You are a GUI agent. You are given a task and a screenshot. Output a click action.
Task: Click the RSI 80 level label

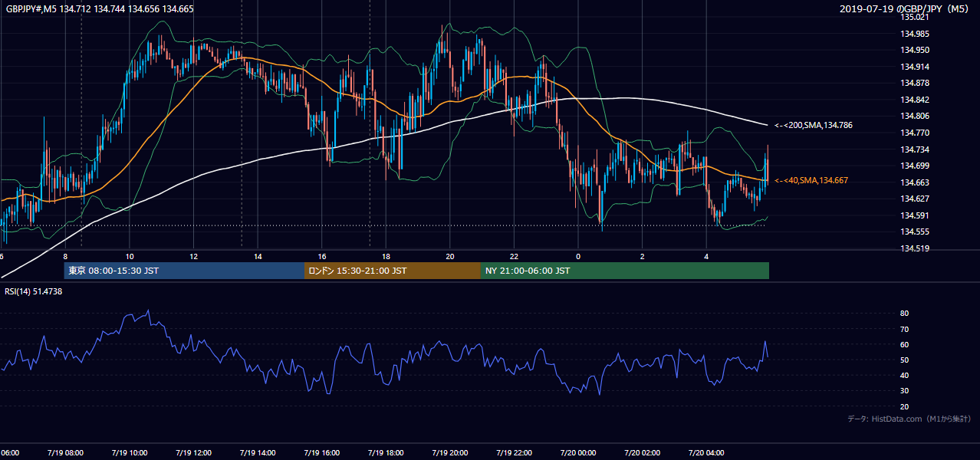click(904, 314)
